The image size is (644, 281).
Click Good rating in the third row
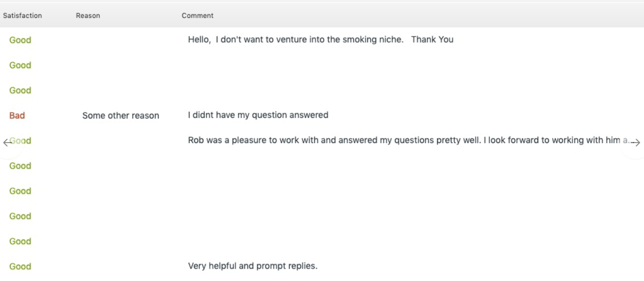tap(20, 90)
